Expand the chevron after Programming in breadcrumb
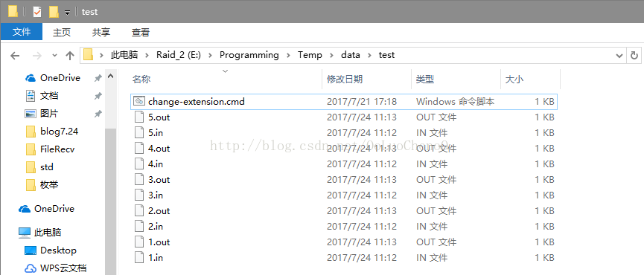The width and height of the screenshot is (644, 275). (288, 55)
